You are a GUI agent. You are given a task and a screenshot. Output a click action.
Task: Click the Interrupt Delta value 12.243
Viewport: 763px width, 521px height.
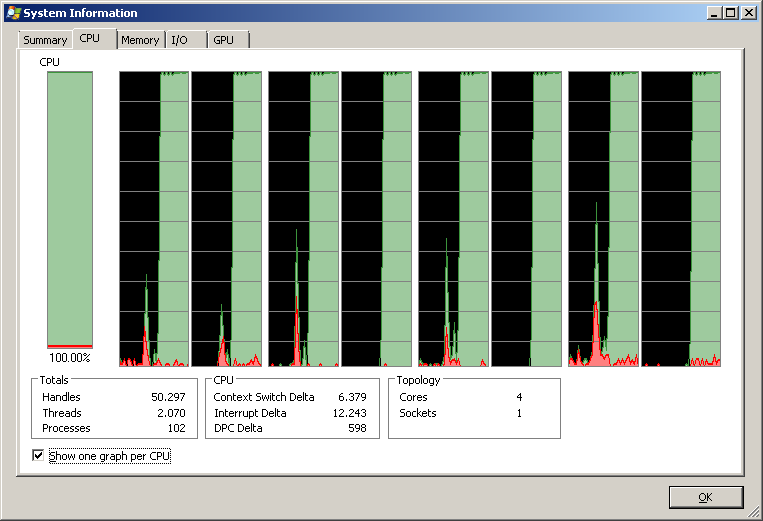coord(349,413)
